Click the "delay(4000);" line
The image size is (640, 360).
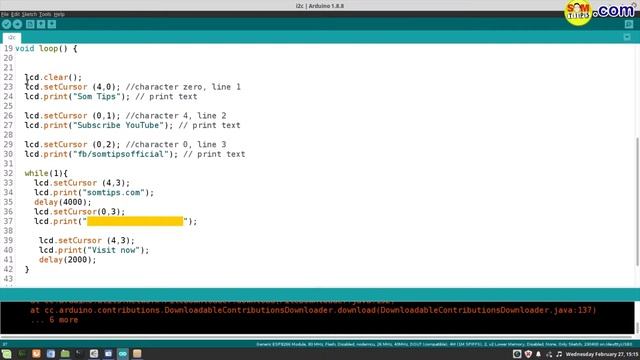point(63,202)
